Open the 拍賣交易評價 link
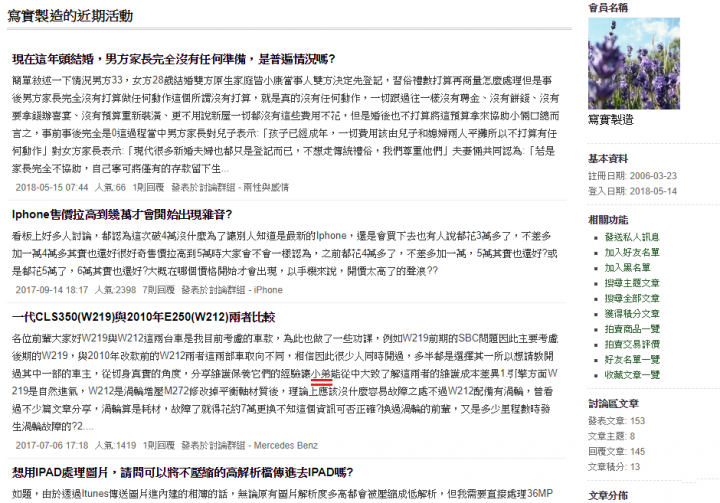The image size is (720, 503). coord(632,345)
